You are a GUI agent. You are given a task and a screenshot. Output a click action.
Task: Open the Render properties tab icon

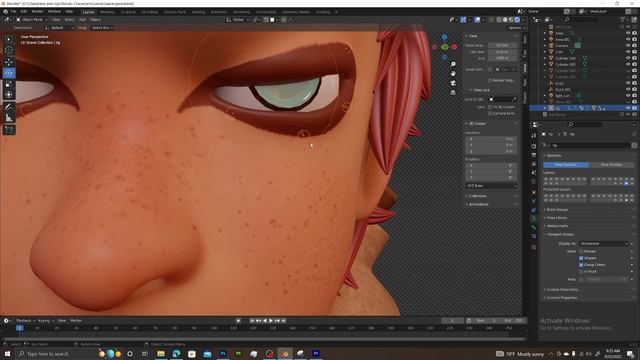point(534,146)
